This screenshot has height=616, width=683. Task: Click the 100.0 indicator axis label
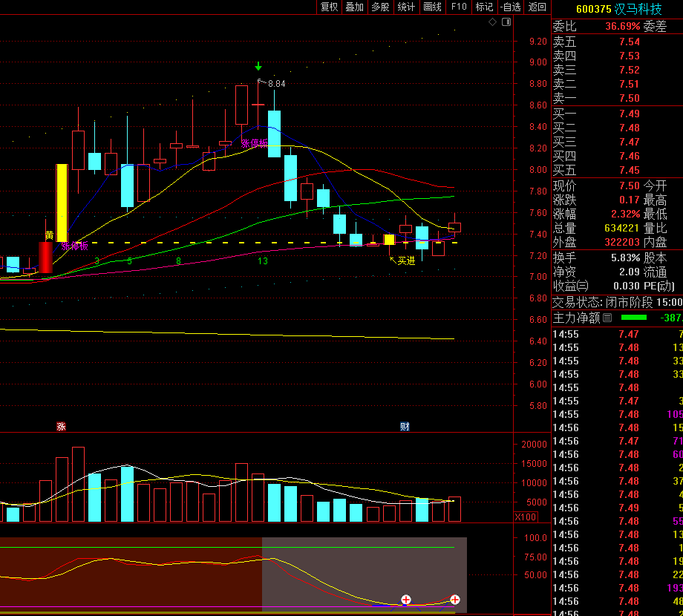[x=535, y=537]
